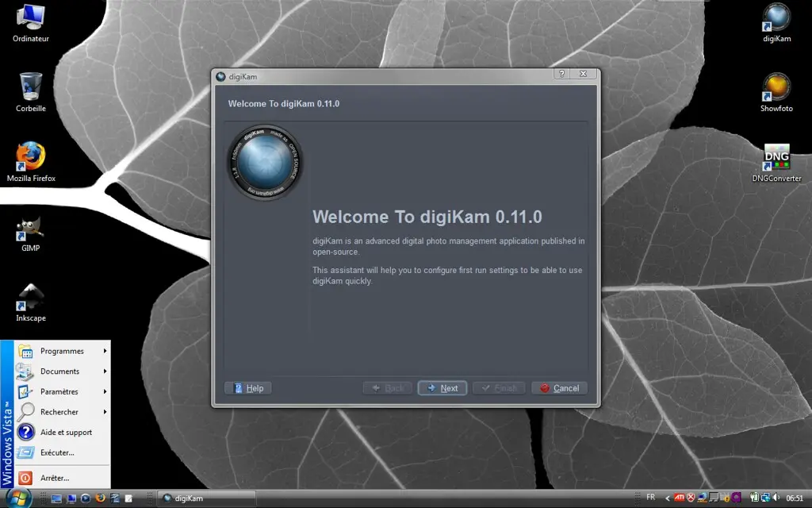Screen dimensions: 812x508
Task: Show hidden tray icons with the arrow
Action: point(667,498)
